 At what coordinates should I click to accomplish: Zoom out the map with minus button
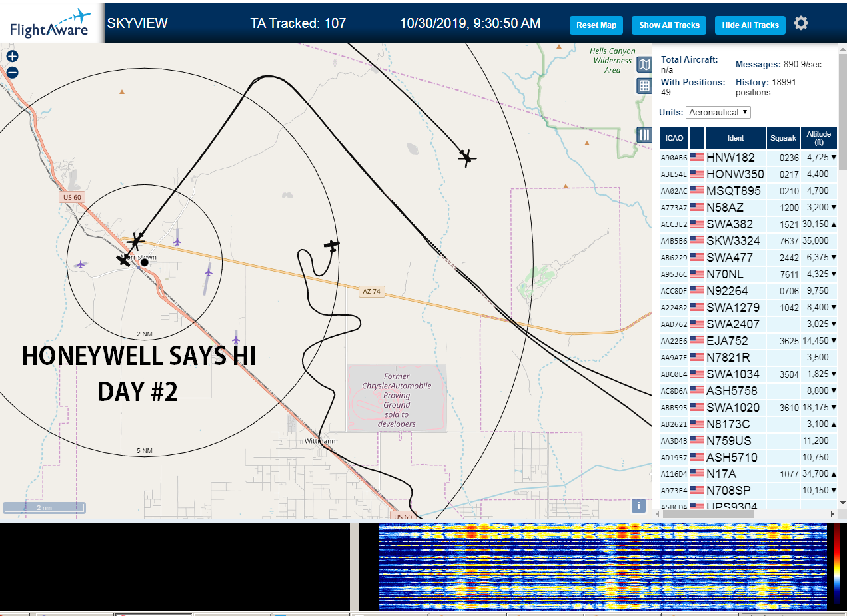tap(12, 73)
